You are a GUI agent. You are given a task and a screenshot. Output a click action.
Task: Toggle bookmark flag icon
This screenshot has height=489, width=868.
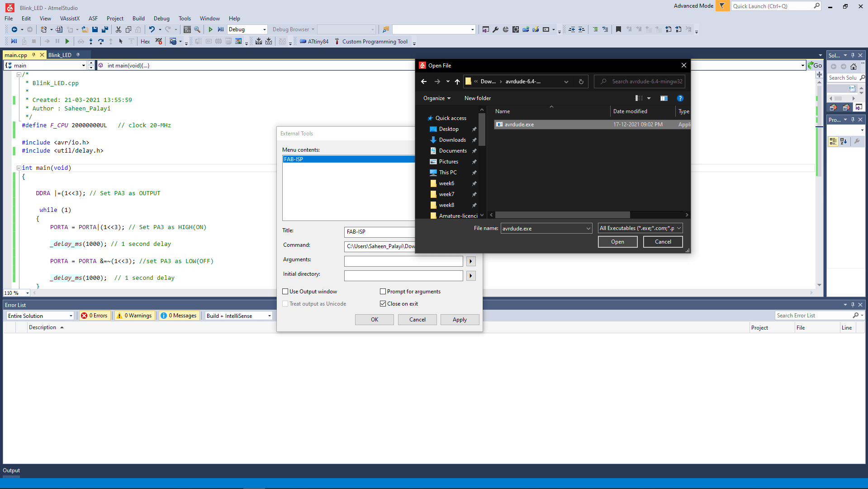(619, 29)
